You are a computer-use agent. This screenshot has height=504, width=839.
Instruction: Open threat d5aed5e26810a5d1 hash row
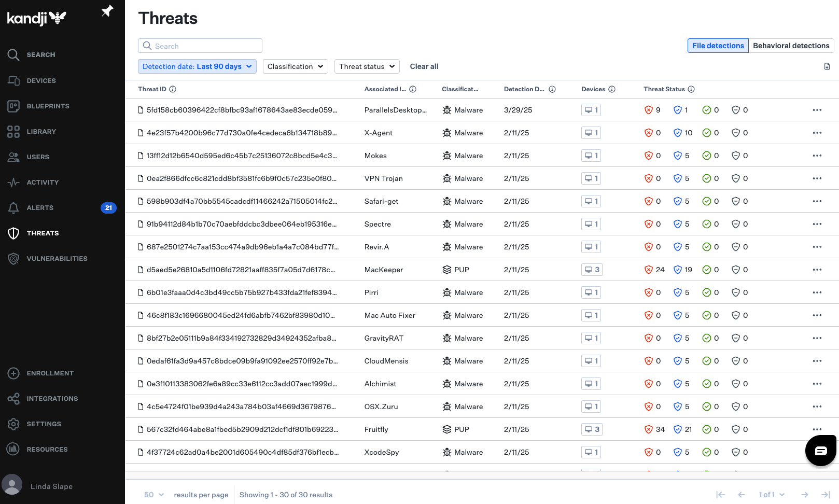[241, 270]
